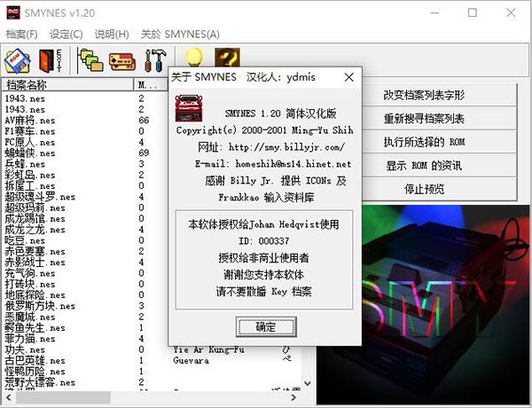Open ROM file via floppy disk icon
Screen dimensions: 532x408
[18, 61]
